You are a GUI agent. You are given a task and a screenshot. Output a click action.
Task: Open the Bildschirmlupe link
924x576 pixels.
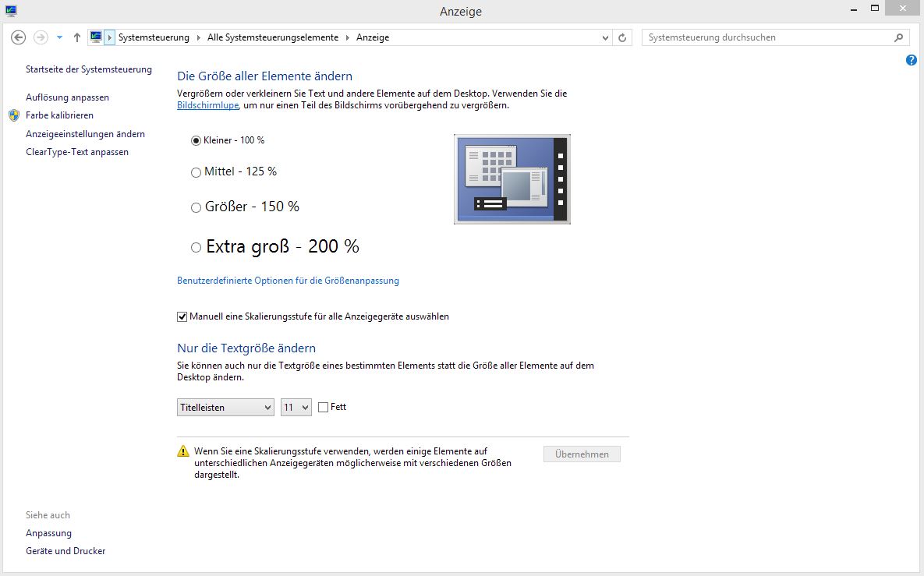pos(208,105)
